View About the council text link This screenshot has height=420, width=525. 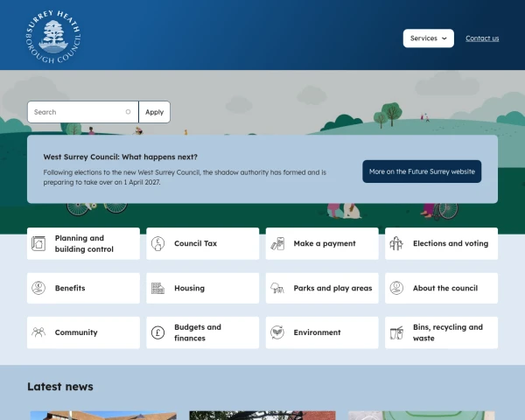(445, 288)
